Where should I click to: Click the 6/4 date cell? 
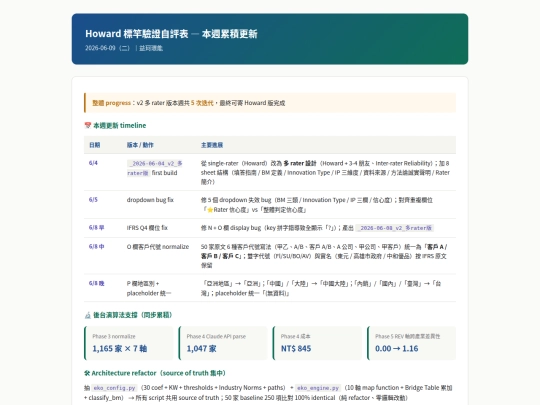(x=93, y=163)
